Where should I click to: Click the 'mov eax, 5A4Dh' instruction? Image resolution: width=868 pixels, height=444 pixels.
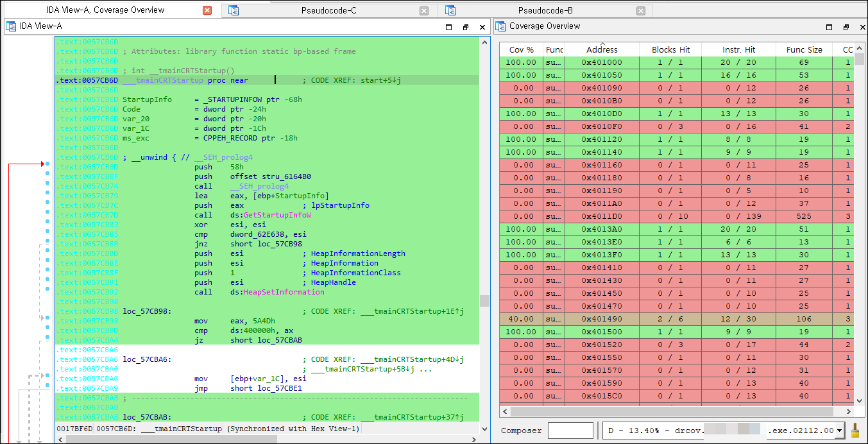[x=235, y=321]
